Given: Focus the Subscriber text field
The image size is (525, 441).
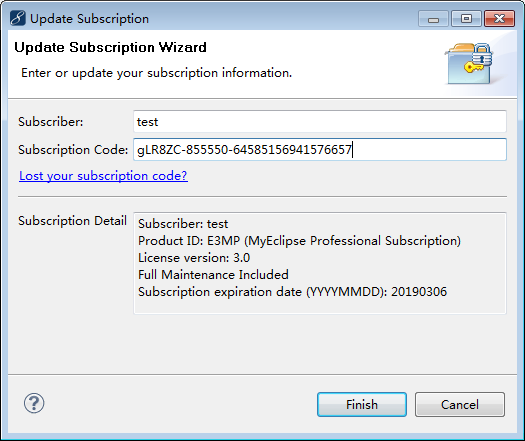Looking at the screenshot, I should click(x=320, y=122).
